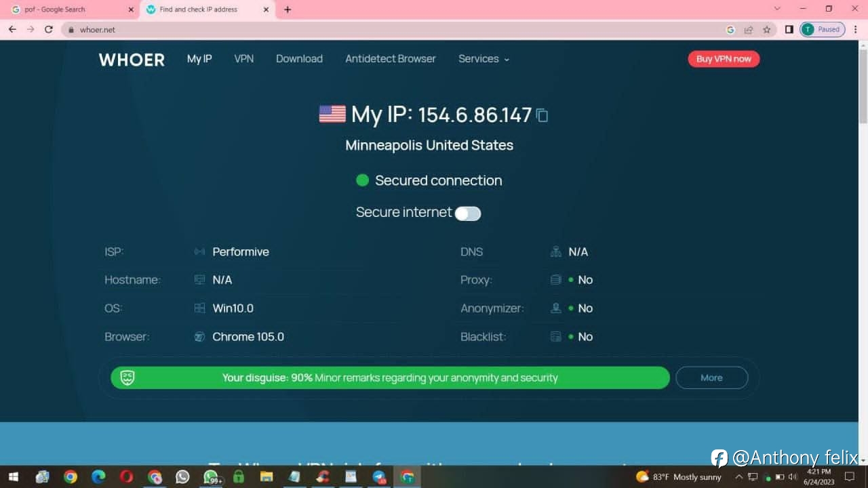This screenshot has height=488, width=868.
Task: Click the share page icon in address bar
Action: tap(749, 30)
